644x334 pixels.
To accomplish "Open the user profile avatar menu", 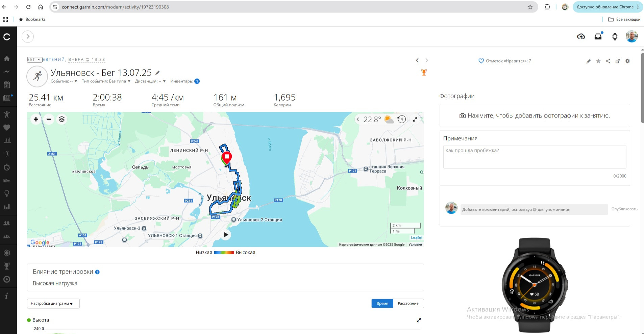I will (631, 36).
